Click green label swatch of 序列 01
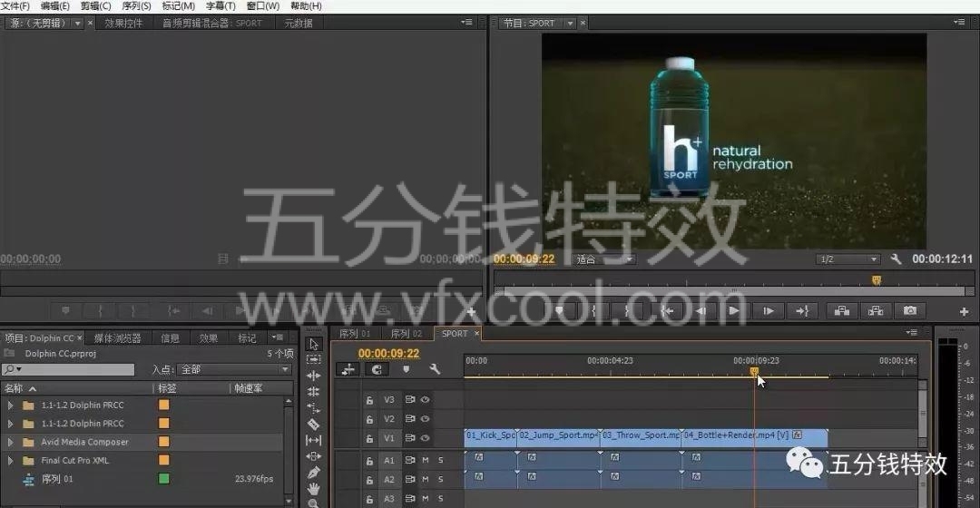 point(163,479)
